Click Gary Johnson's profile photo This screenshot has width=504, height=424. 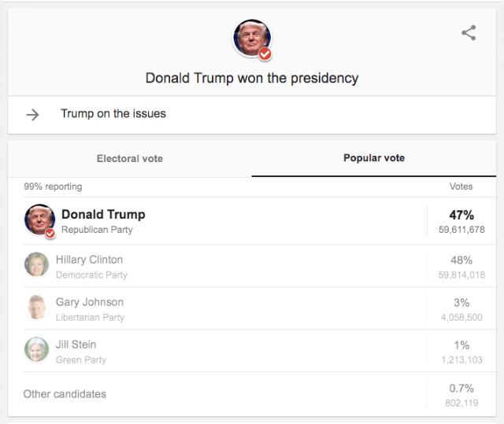(37, 307)
